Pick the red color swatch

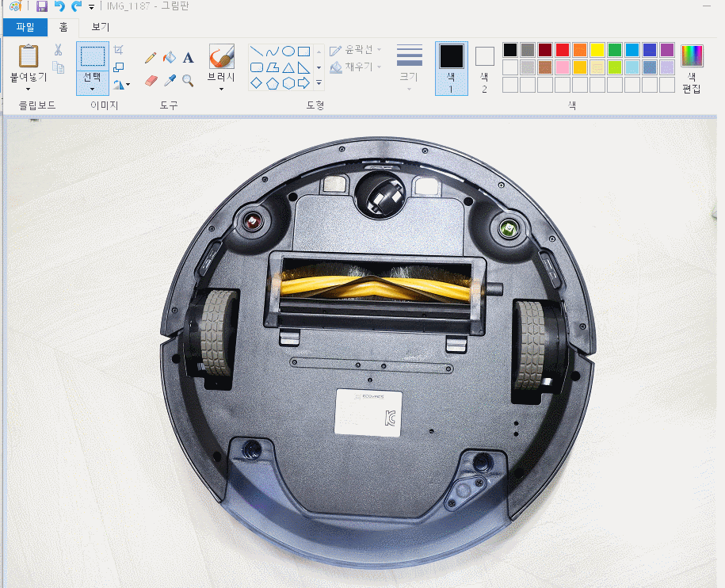click(563, 49)
